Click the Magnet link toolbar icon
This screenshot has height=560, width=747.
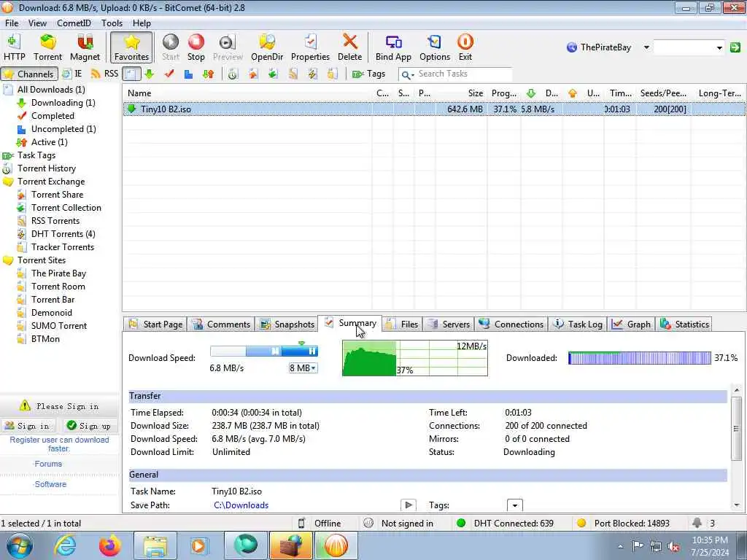tap(85, 47)
